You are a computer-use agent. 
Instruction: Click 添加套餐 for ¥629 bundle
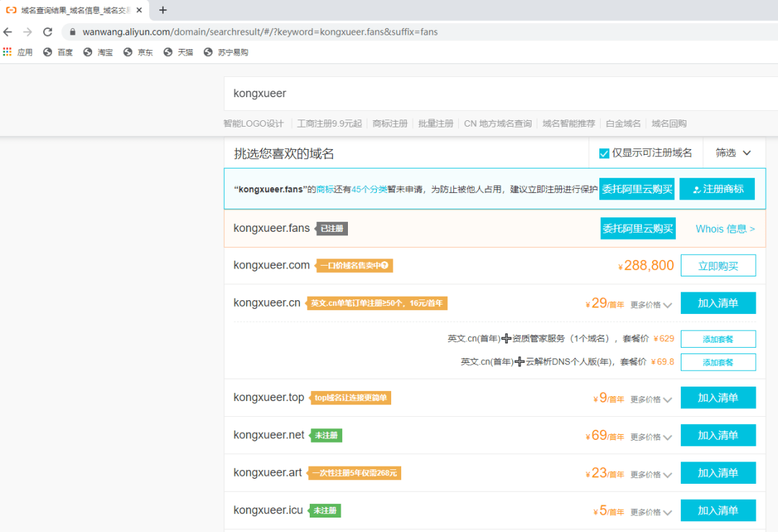(718, 339)
